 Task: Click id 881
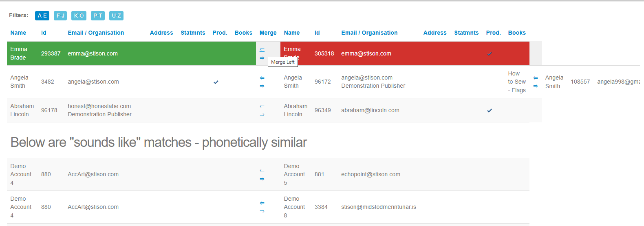319,174
